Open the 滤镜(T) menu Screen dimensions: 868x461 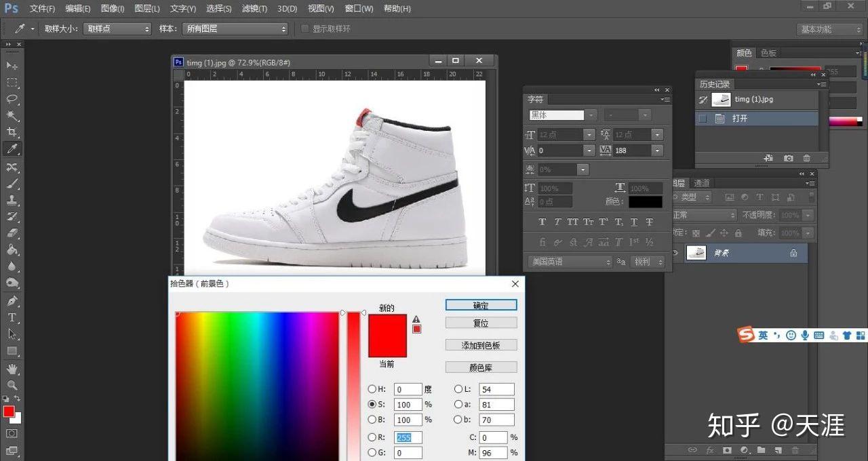tap(255, 9)
